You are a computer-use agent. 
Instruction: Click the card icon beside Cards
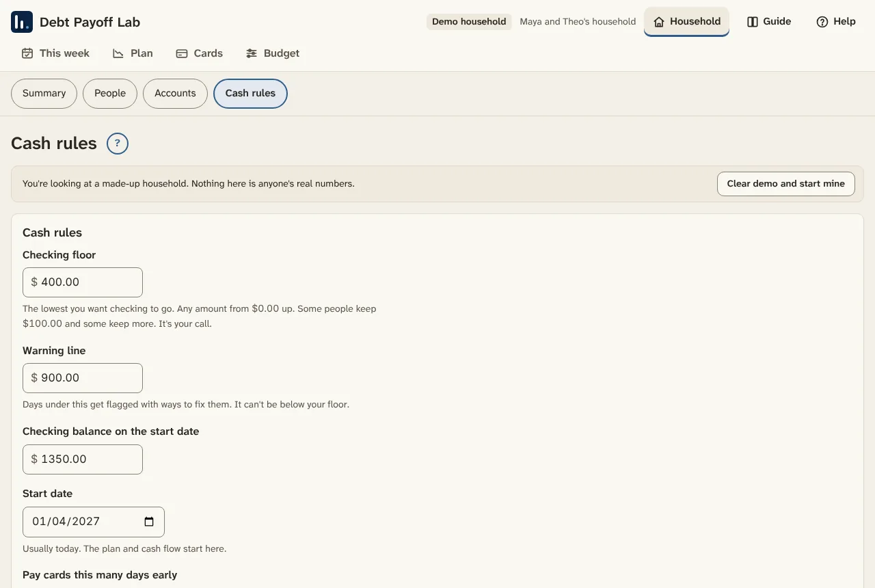[x=182, y=53]
